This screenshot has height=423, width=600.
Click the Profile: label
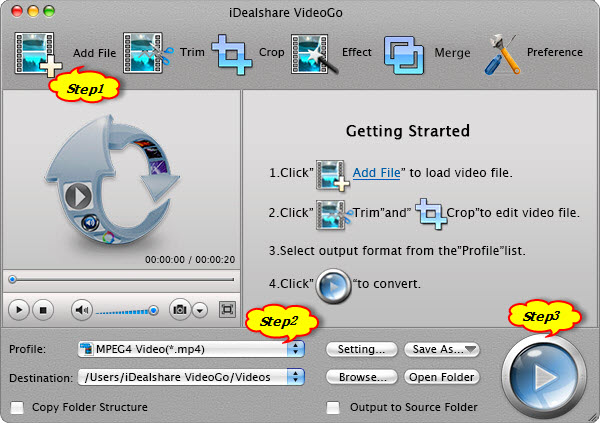coord(27,349)
